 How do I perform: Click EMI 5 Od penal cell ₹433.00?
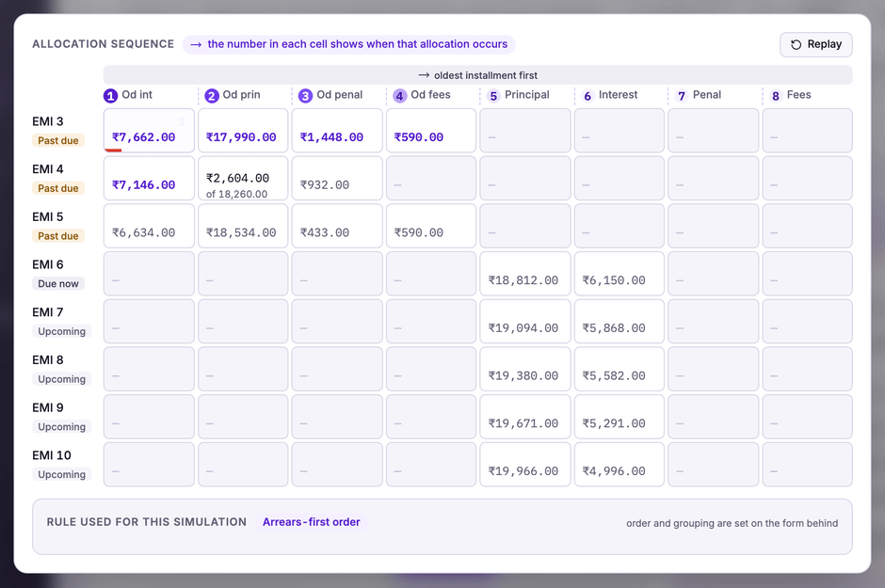[x=337, y=226]
